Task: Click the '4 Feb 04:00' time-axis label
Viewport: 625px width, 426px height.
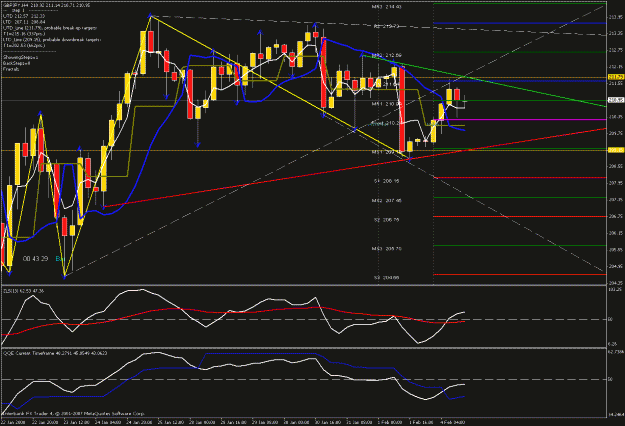Action: [x=451, y=422]
